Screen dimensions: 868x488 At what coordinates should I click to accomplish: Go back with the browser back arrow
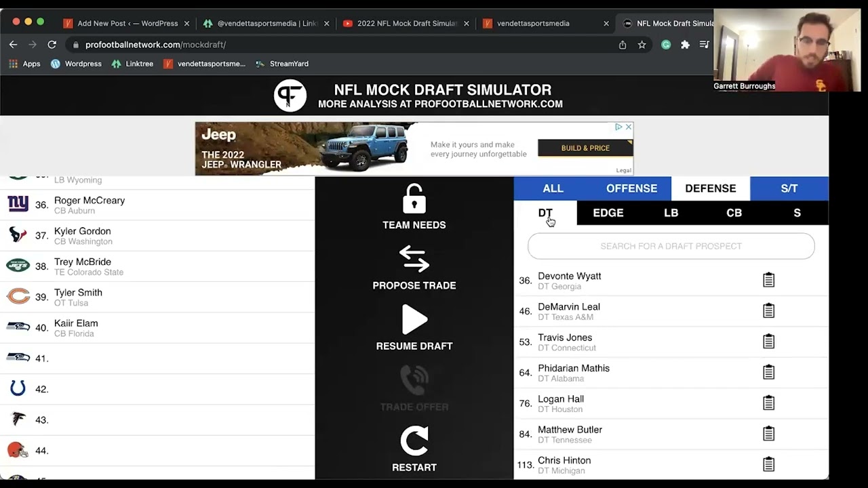[x=13, y=45]
